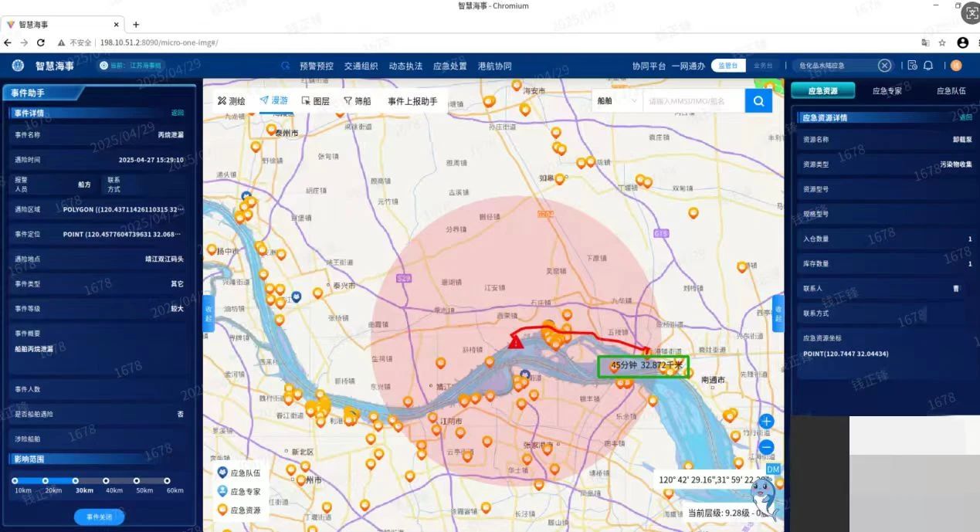Click the red warning triangle on map
980x532 pixels.
[516, 341]
